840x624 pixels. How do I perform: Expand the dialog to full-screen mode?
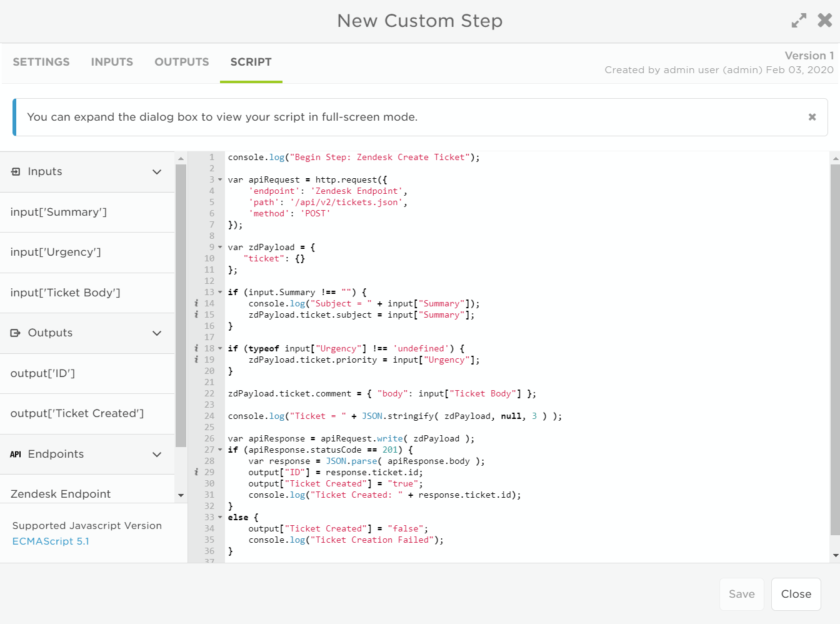click(x=799, y=21)
